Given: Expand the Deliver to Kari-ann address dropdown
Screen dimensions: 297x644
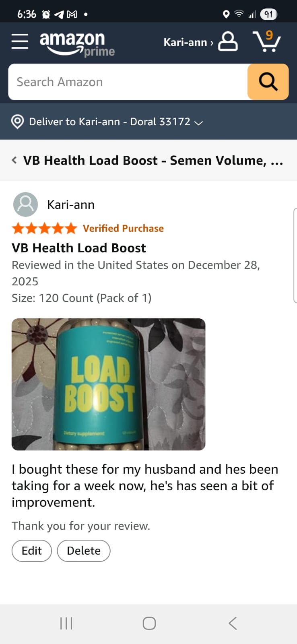Looking at the screenshot, I should 198,122.
